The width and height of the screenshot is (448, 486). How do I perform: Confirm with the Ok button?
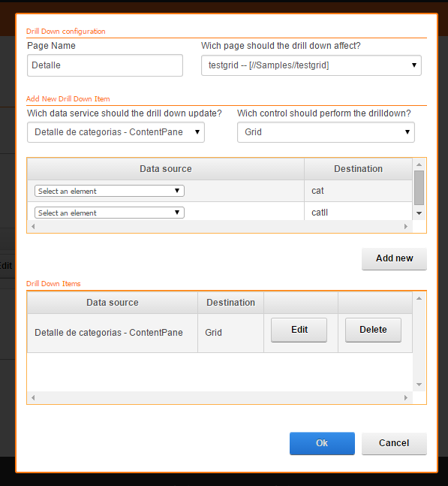(x=322, y=443)
